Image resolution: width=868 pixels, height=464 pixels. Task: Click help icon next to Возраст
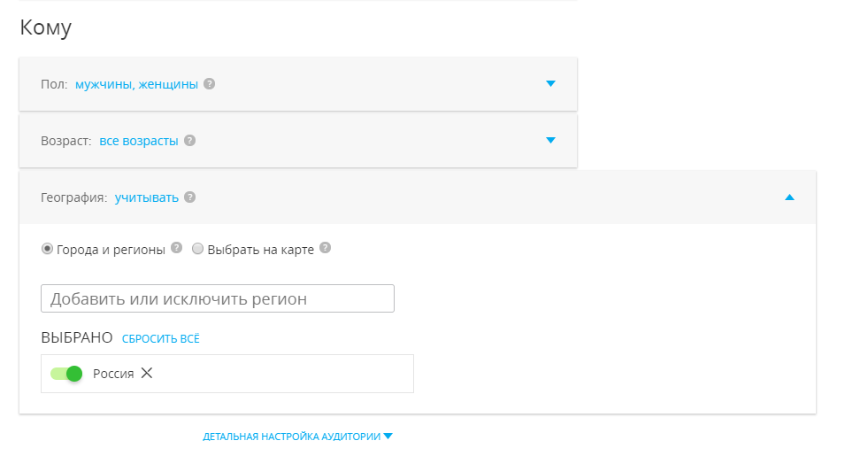[189, 141]
